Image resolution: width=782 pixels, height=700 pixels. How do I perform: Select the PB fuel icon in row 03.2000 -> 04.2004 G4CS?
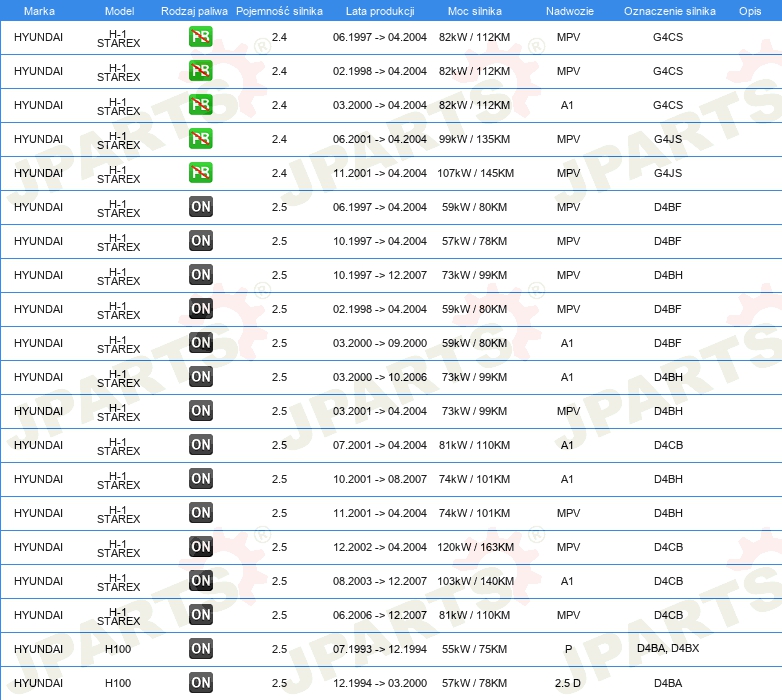point(200,105)
